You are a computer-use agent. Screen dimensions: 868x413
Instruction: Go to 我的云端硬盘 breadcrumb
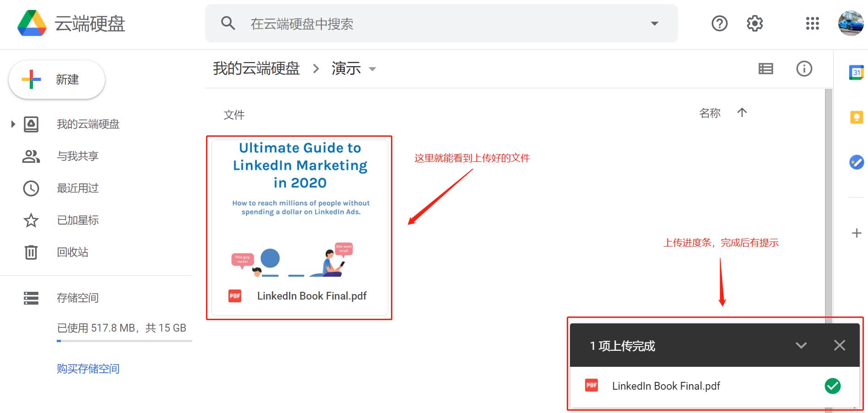(256, 69)
